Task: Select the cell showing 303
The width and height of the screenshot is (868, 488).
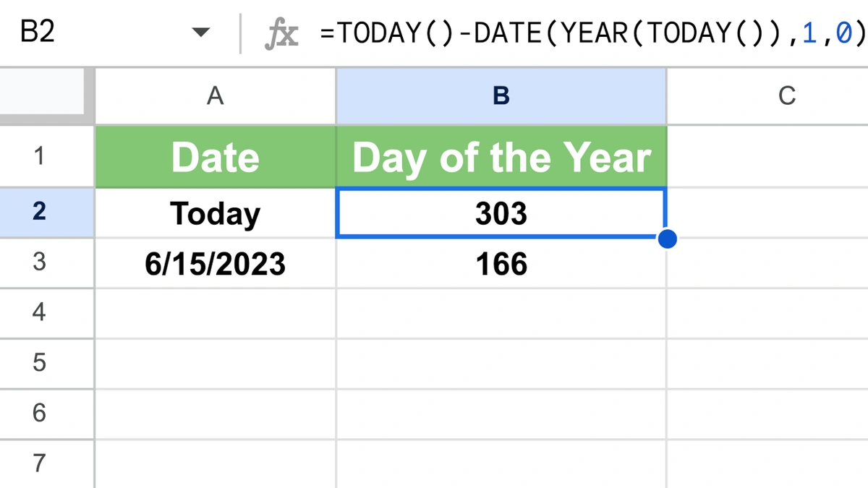Action: [501, 213]
